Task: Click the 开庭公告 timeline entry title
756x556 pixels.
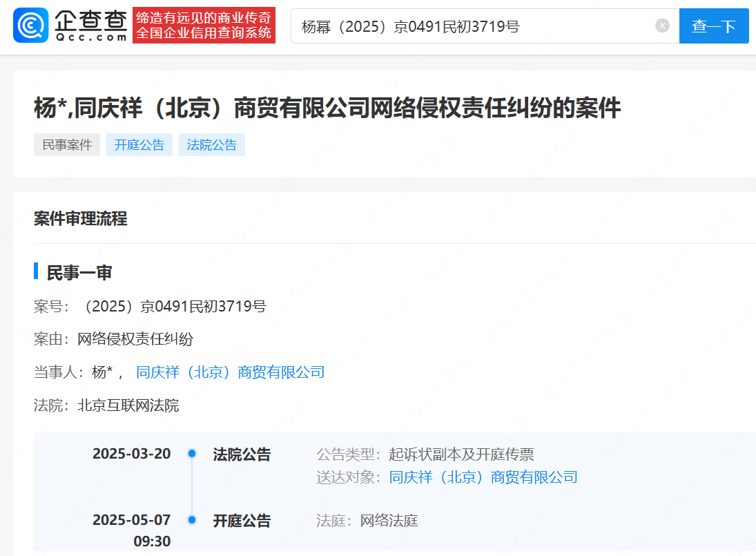Action: pyautogui.click(x=242, y=520)
